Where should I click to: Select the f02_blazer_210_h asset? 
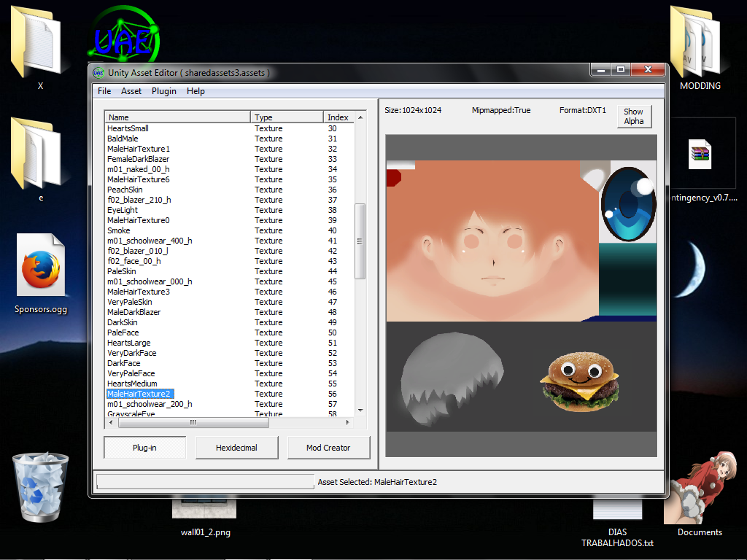tap(230, 200)
